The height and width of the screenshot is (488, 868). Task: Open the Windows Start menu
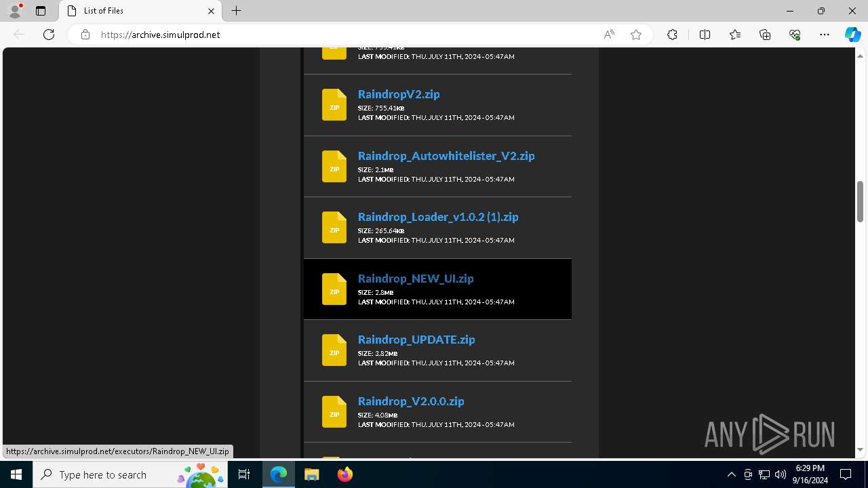[x=16, y=474]
